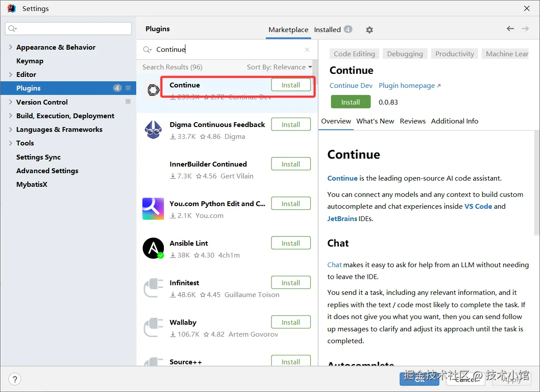Expand Languages & Frameworks node

coord(11,129)
